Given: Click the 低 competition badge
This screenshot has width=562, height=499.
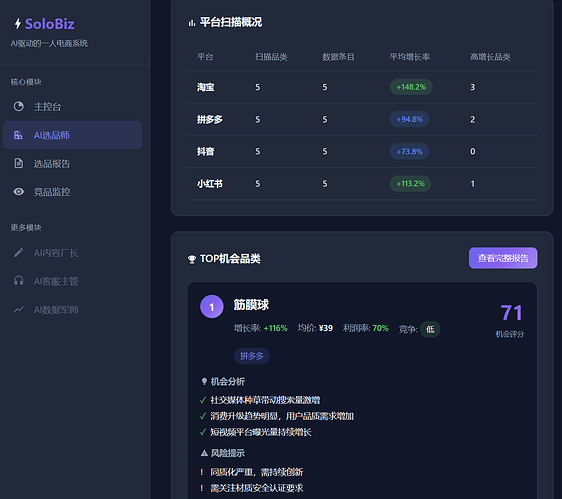Looking at the screenshot, I should point(430,329).
